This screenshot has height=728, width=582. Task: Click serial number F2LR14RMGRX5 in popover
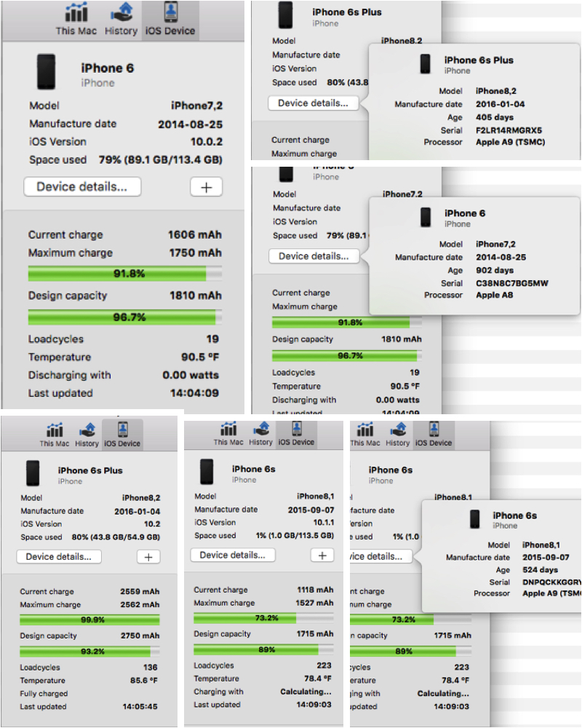(x=509, y=130)
